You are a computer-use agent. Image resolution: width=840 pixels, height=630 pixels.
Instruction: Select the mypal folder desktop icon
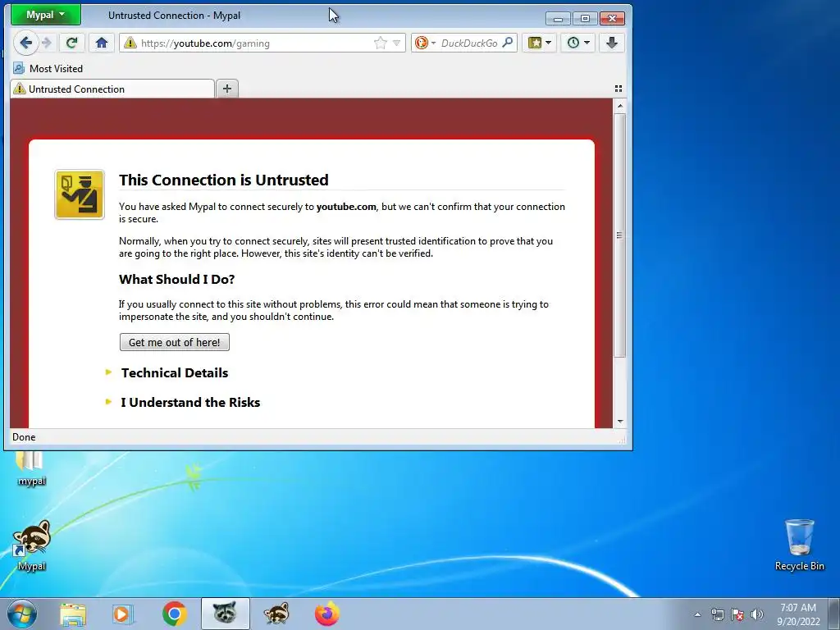click(32, 469)
